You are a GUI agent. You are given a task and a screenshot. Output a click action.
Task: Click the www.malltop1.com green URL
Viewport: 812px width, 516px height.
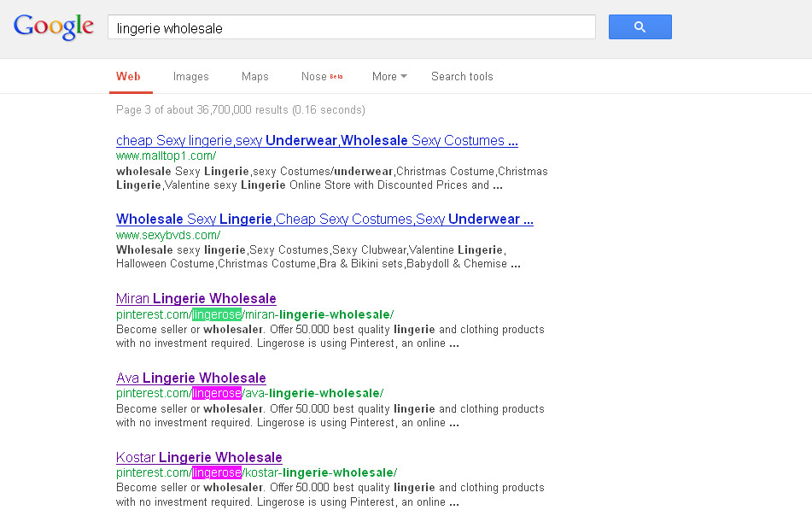click(166, 156)
